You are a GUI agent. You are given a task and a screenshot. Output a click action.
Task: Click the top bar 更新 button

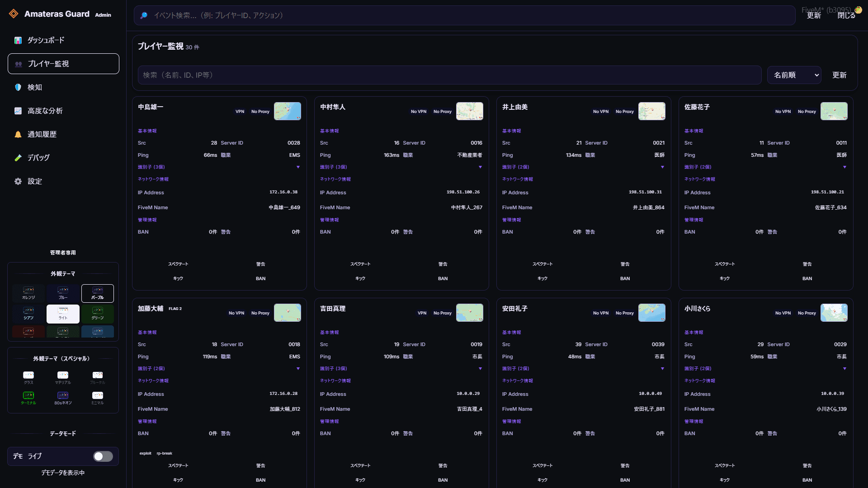coord(814,15)
